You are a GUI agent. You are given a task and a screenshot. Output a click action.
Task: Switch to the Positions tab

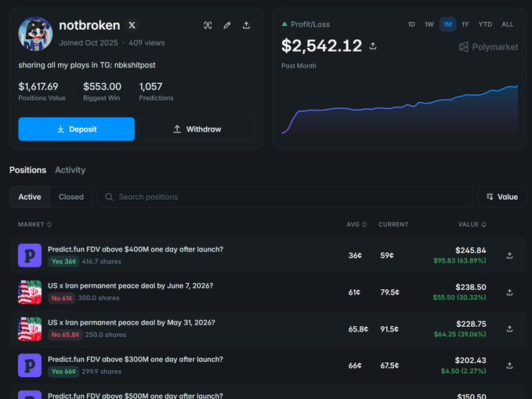pyautogui.click(x=28, y=170)
